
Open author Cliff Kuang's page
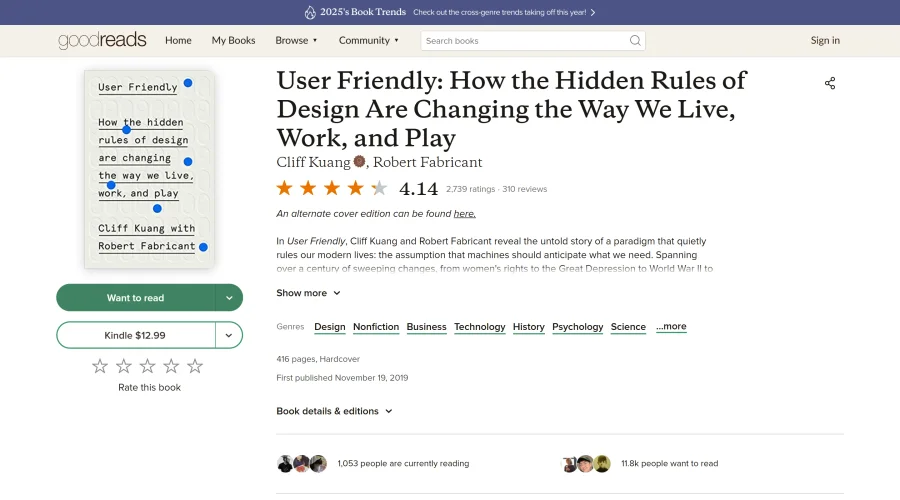tap(313, 162)
